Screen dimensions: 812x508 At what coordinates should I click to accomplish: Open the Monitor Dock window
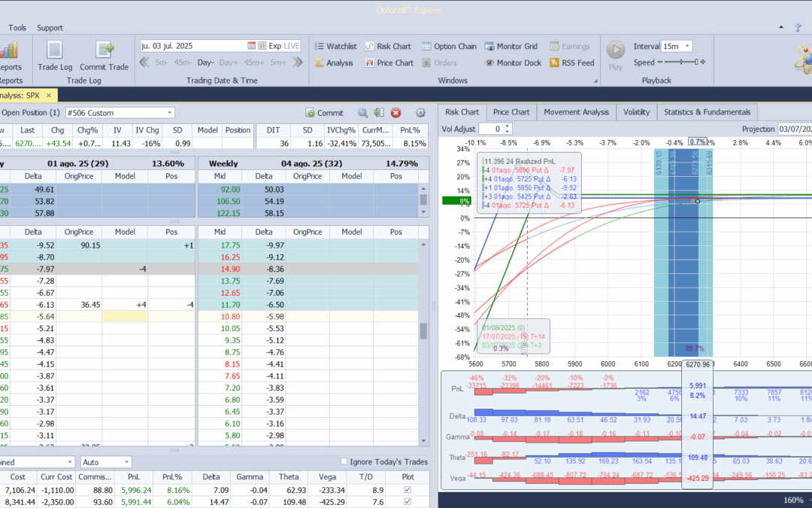pos(513,62)
